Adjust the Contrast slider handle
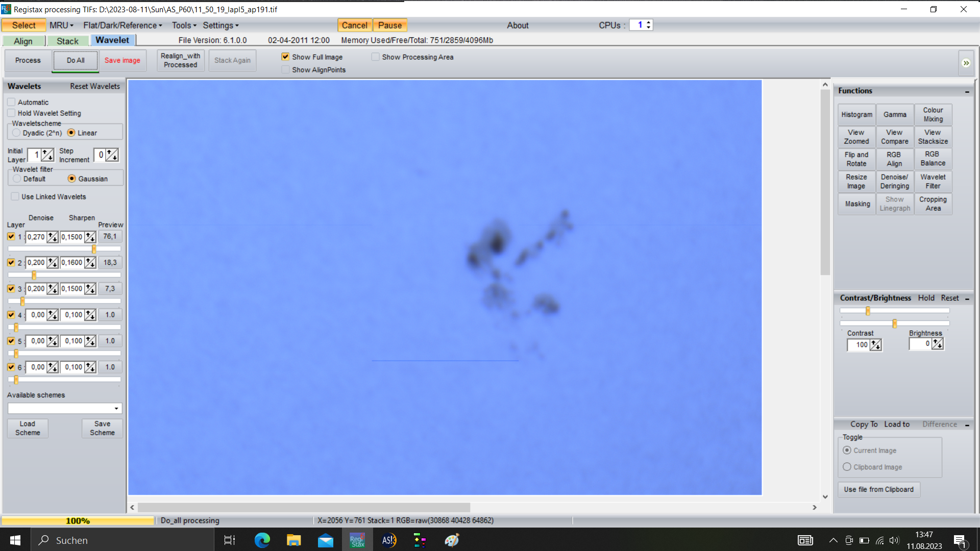The width and height of the screenshot is (980, 551). 868,311
